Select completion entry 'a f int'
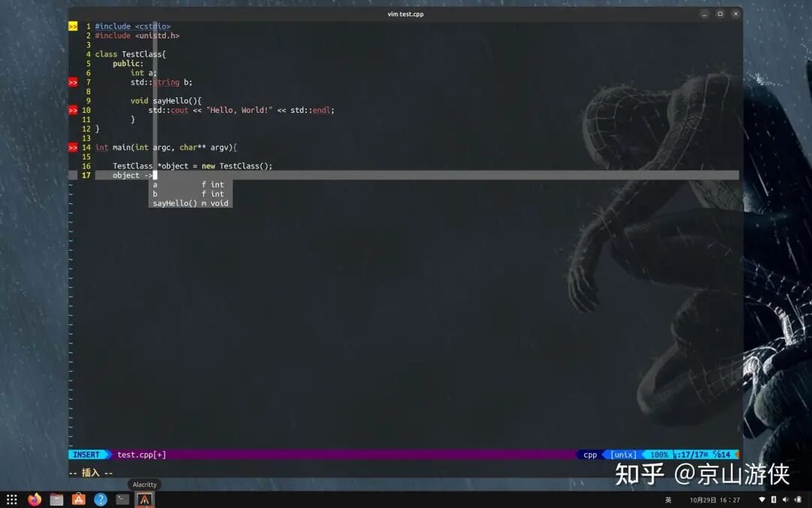The image size is (812, 508). [x=190, y=184]
